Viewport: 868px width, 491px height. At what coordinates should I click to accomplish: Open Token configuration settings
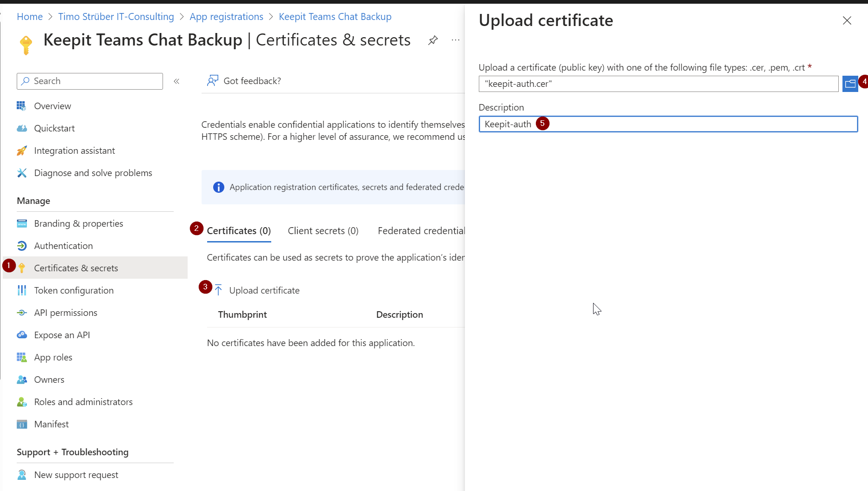tap(74, 290)
